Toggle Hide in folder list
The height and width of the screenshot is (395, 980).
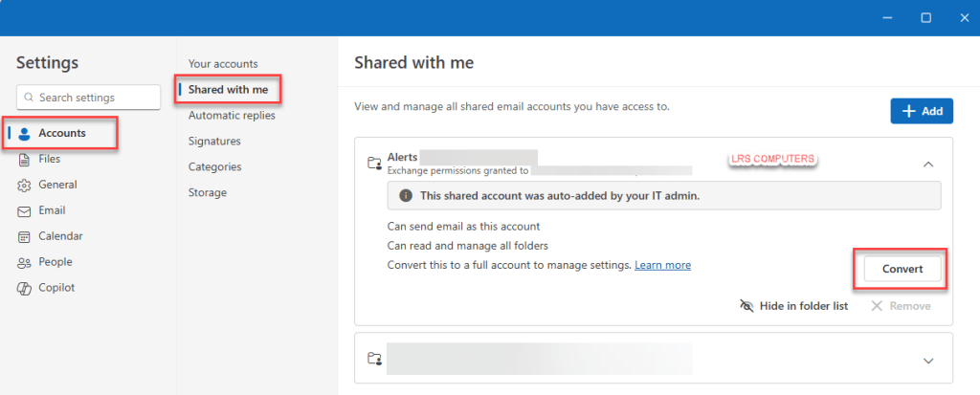[x=793, y=306]
